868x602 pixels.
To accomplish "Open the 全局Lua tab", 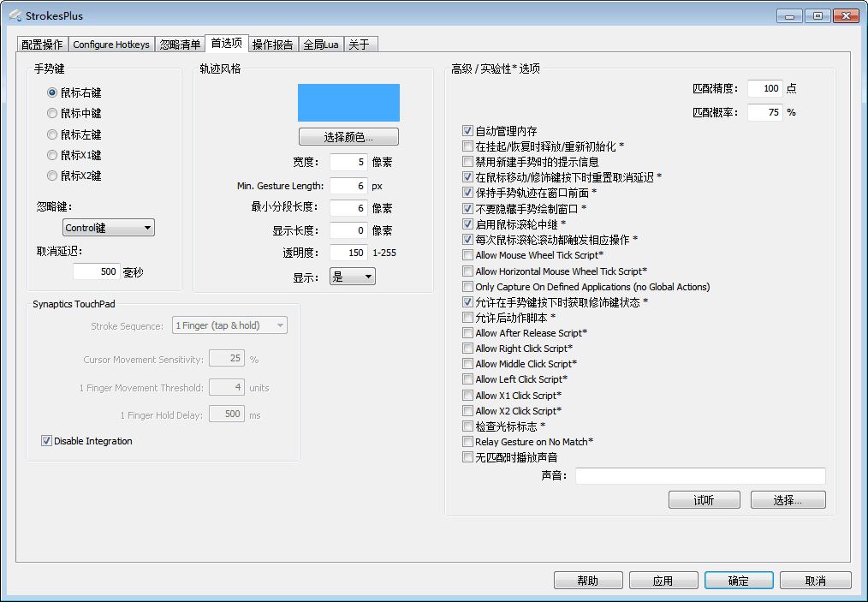I will (320, 44).
